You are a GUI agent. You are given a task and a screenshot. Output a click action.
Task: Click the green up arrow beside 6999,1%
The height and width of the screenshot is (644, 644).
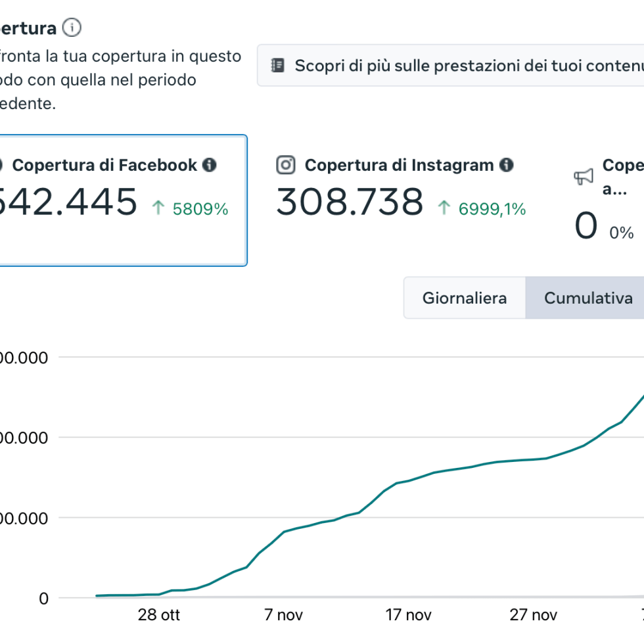(x=444, y=209)
